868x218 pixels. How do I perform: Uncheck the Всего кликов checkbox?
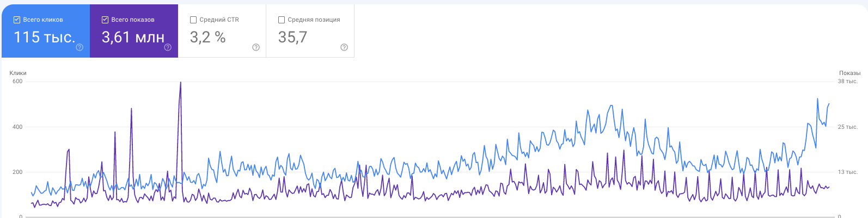tap(17, 20)
